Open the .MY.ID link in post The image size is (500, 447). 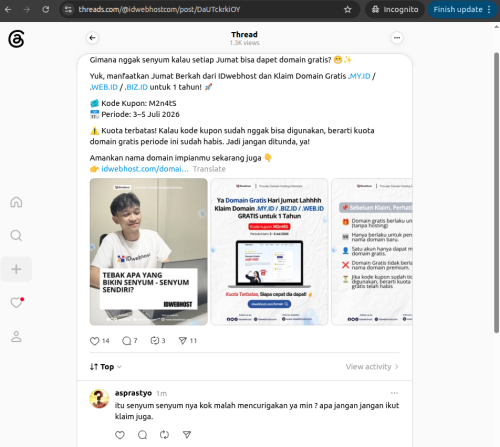click(x=359, y=76)
